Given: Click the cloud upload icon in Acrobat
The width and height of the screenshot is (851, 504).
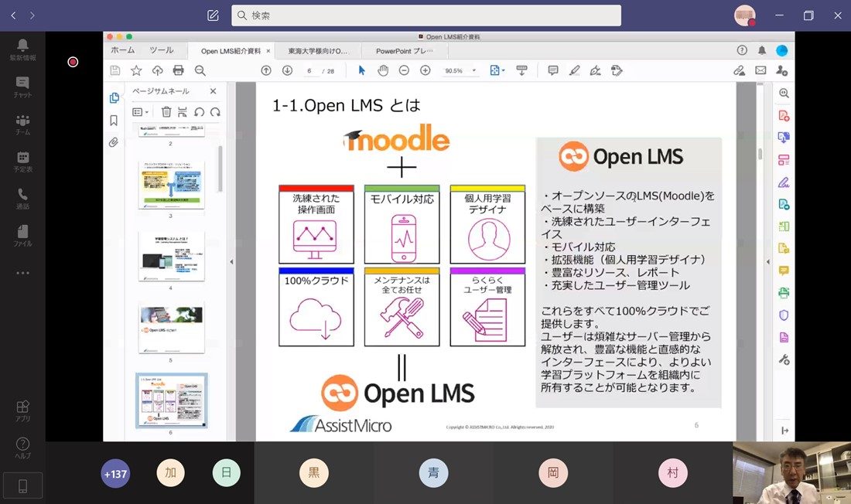Looking at the screenshot, I should [157, 70].
